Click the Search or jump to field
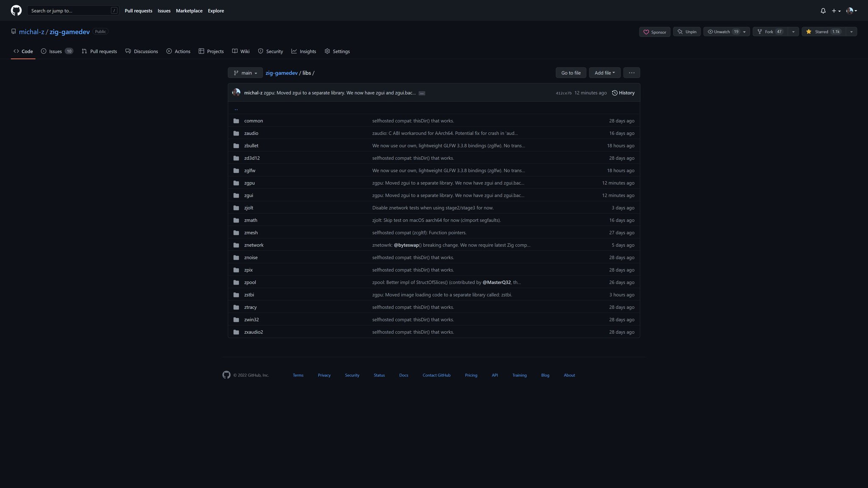 click(x=73, y=11)
